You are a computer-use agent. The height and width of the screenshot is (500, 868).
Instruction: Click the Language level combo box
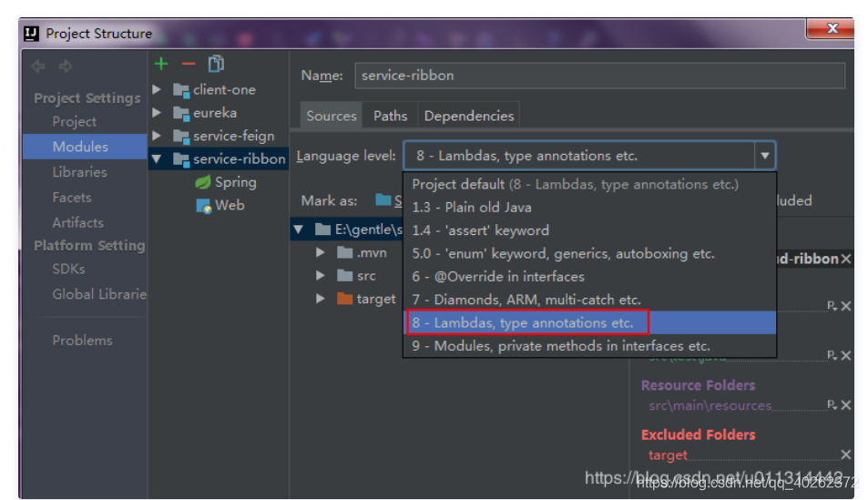[589, 156]
